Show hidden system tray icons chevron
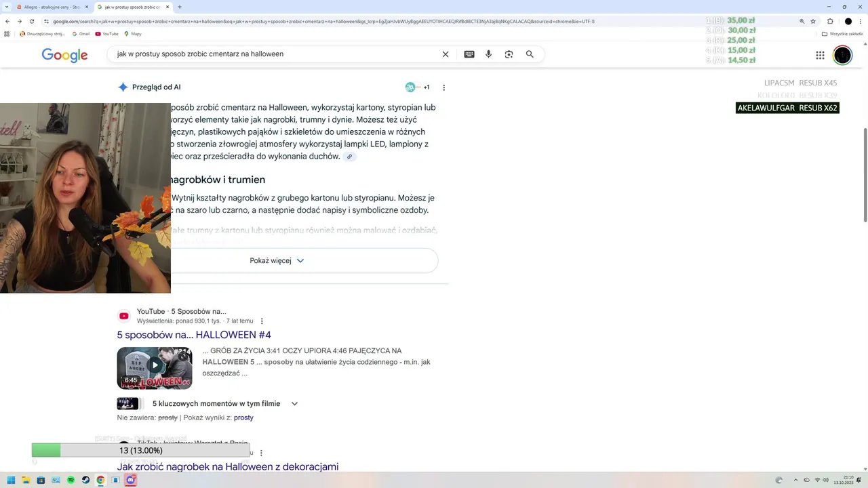Screen dimensions: 868x488 click(x=795, y=480)
